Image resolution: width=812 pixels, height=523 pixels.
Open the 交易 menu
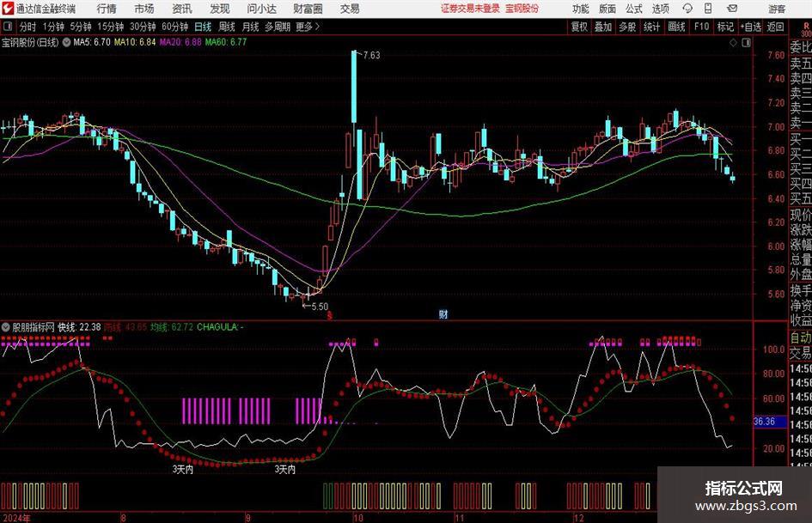click(350, 9)
